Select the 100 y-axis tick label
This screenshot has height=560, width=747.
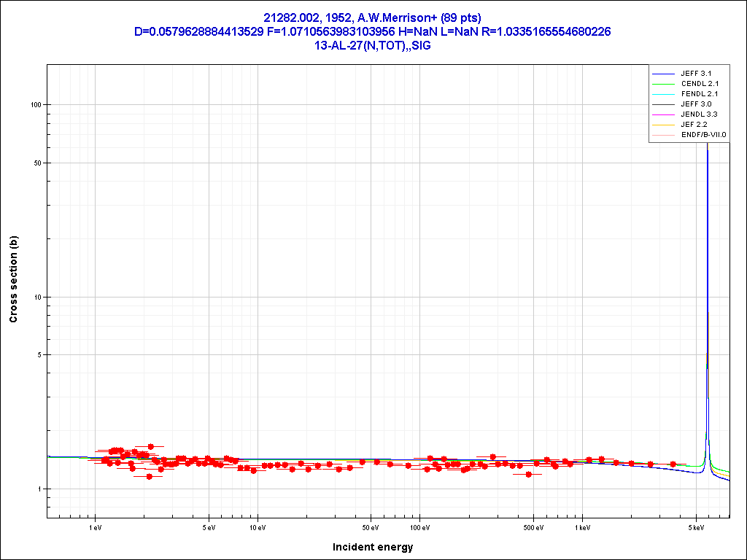[34, 104]
